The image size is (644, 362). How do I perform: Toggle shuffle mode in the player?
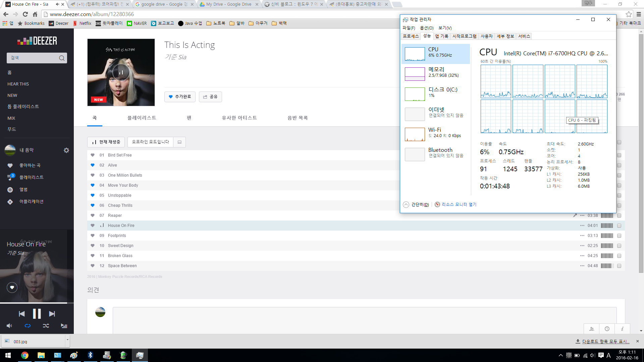pyautogui.click(x=46, y=326)
